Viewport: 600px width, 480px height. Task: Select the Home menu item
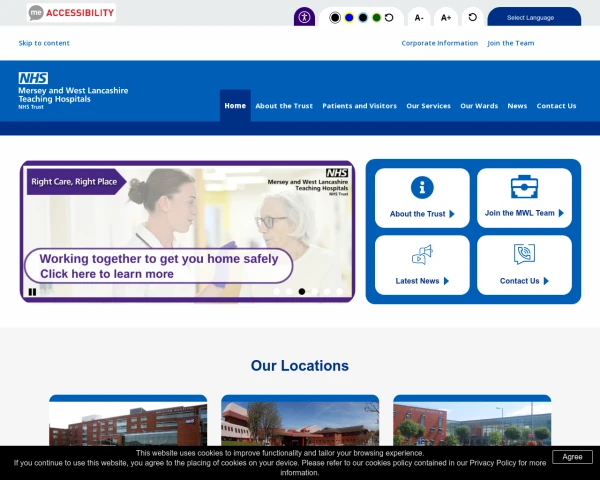point(235,106)
